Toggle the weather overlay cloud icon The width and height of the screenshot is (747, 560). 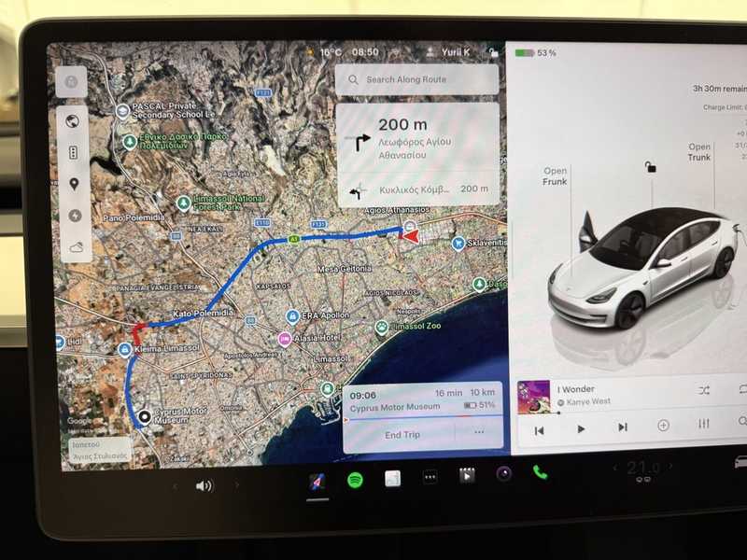77,247
